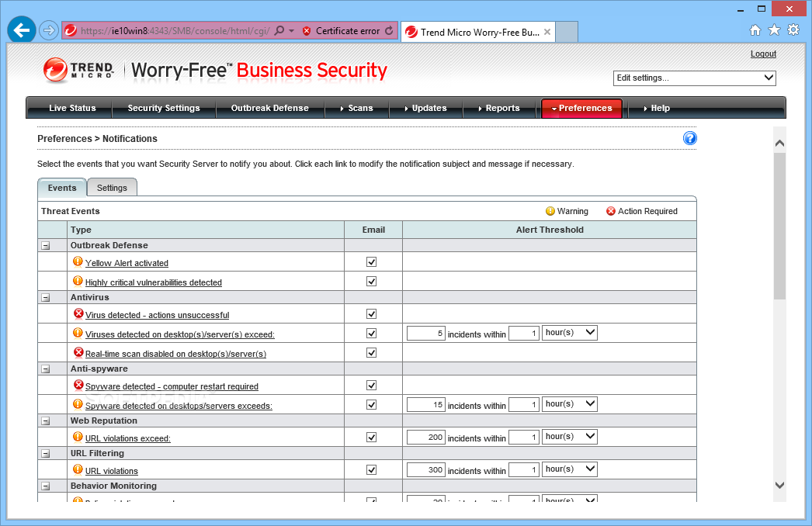
Task: Open Favorites star icon
Action: pos(774,30)
